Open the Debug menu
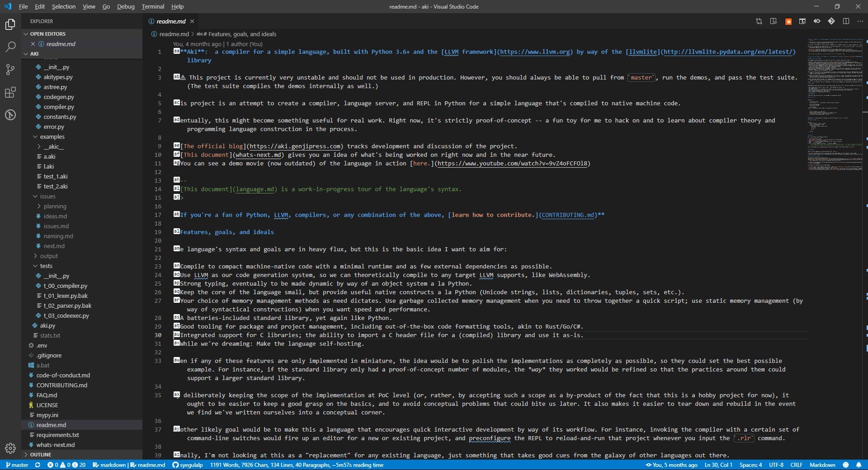This screenshot has height=470, width=868. pos(126,7)
